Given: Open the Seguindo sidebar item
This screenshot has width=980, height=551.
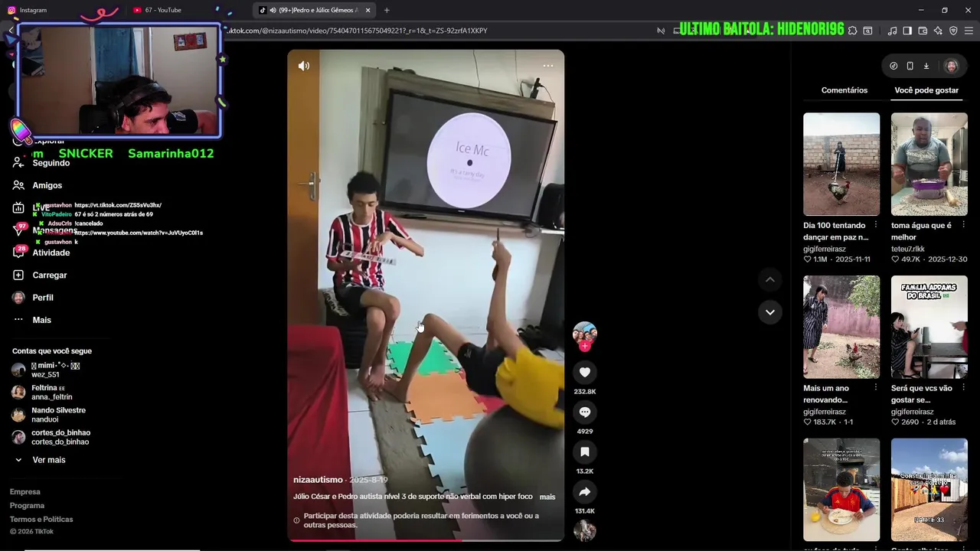Looking at the screenshot, I should click(51, 163).
